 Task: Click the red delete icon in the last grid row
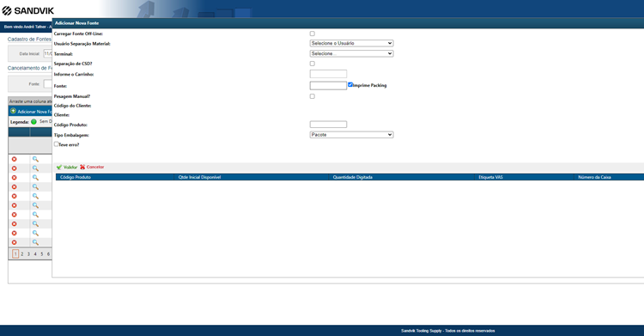tap(14, 242)
